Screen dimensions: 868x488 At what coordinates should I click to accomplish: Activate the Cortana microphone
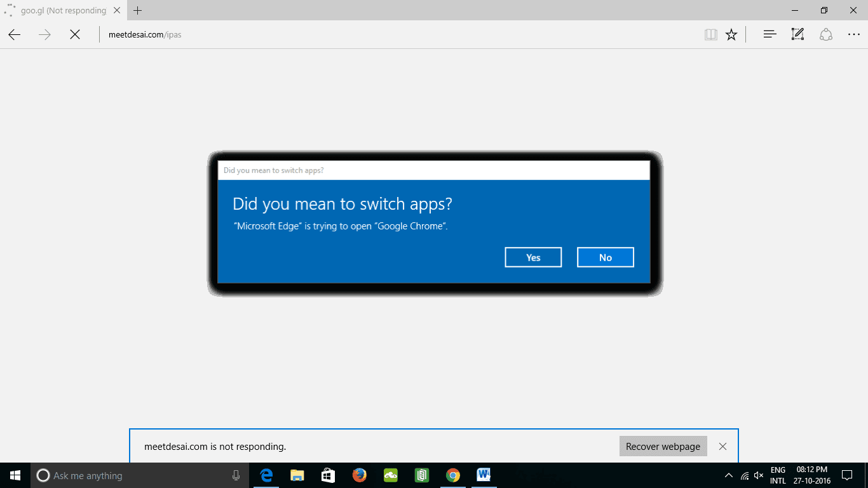click(236, 475)
